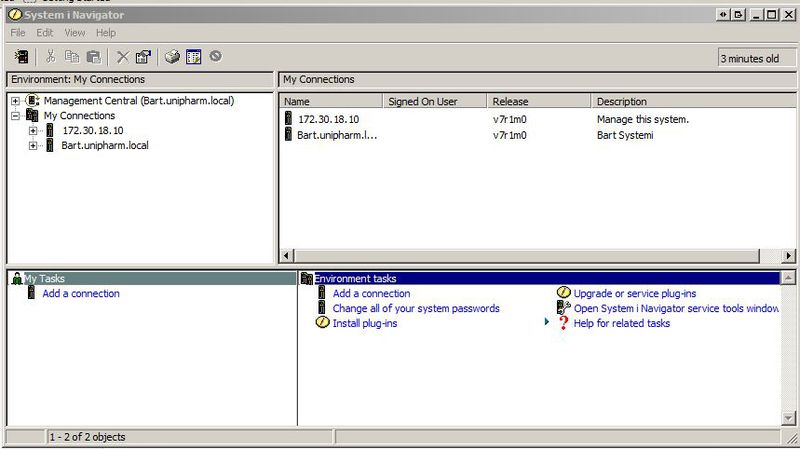This screenshot has height=449, width=800.
Task: Click the Install plug-ins link
Action: 365,323
